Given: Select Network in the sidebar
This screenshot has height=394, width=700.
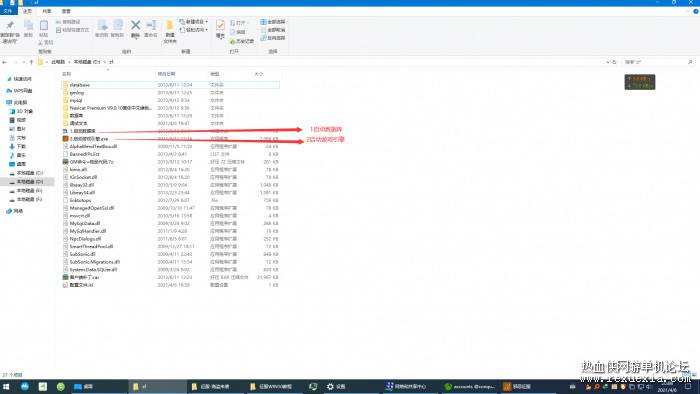Looking at the screenshot, I should pos(18,211).
